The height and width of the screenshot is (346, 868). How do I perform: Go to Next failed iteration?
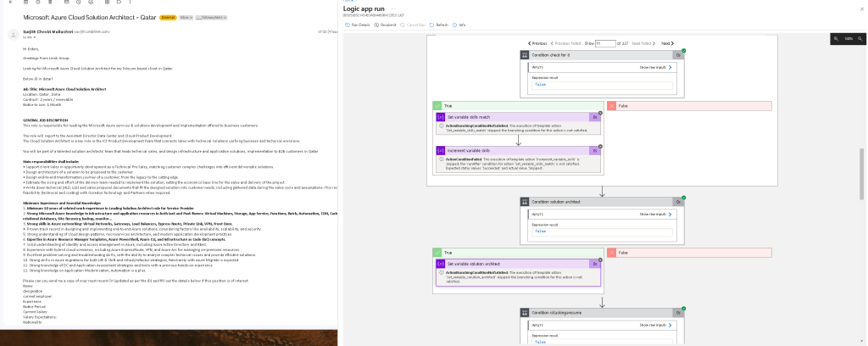644,43
